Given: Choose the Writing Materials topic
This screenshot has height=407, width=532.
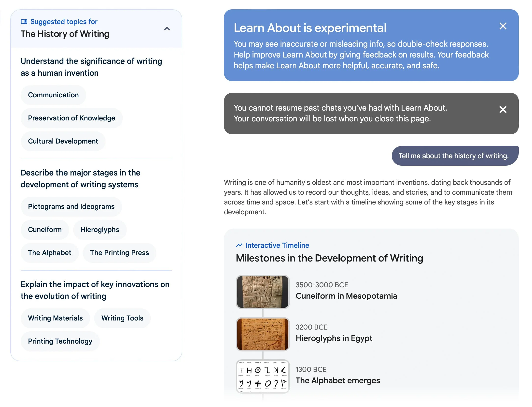Looking at the screenshot, I should [x=55, y=318].
